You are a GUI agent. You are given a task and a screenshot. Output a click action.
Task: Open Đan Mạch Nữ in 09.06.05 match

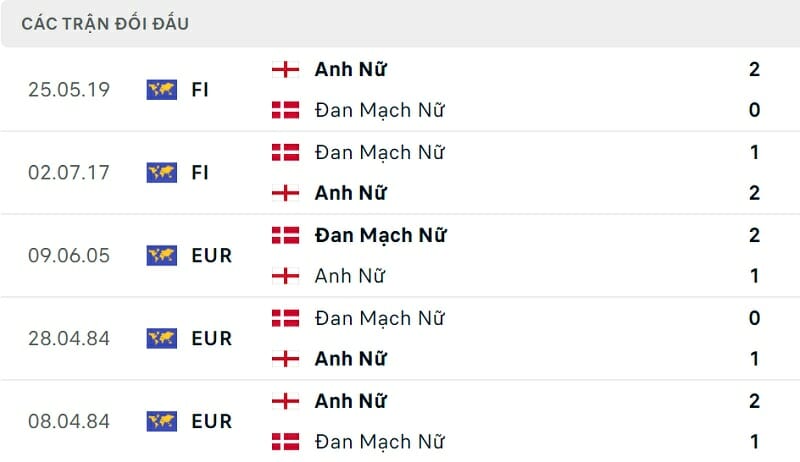pyautogui.click(x=380, y=235)
